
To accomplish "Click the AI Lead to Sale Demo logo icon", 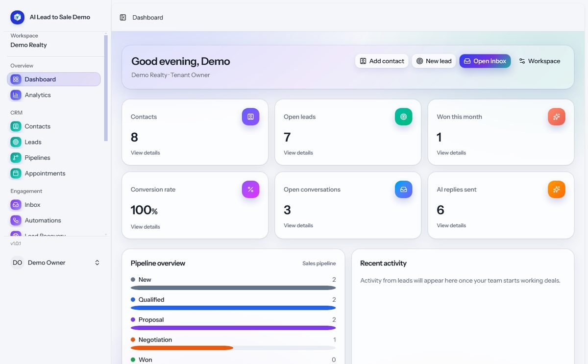I will click(17, 17).
